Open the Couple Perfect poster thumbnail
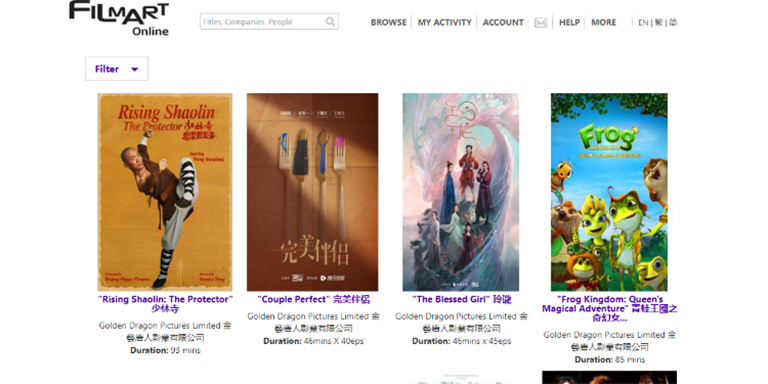The image size is (768, 384). (x=312, y=192)
